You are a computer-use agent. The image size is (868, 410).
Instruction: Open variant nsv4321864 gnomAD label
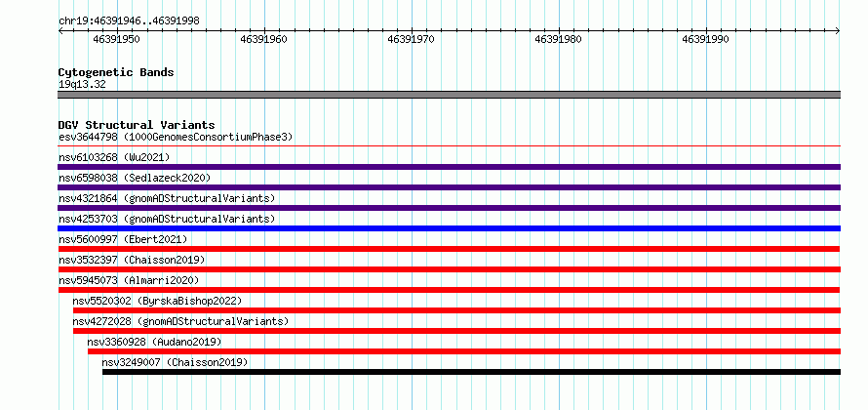pyautogui.click(x=167, y=198)
